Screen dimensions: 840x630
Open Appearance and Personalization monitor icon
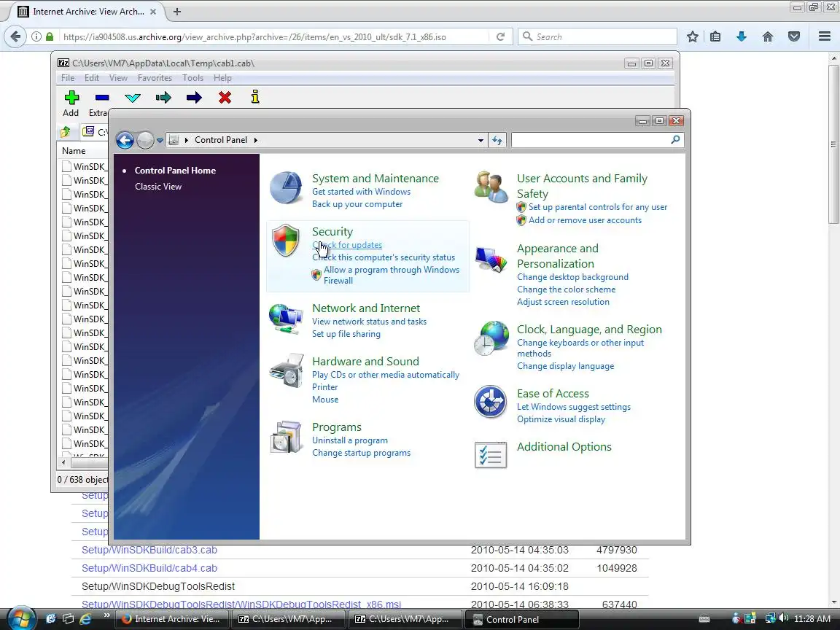pos(491,260)
